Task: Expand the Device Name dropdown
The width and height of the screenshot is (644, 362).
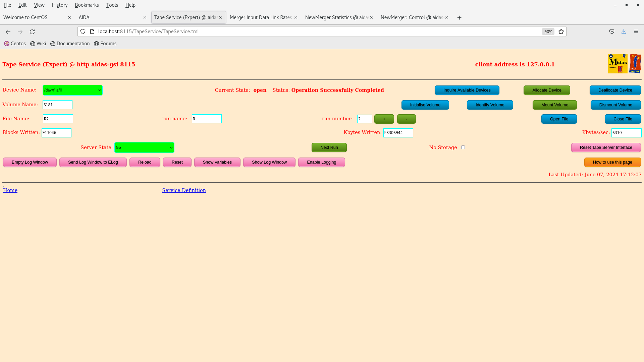Action: click(72, 90)
